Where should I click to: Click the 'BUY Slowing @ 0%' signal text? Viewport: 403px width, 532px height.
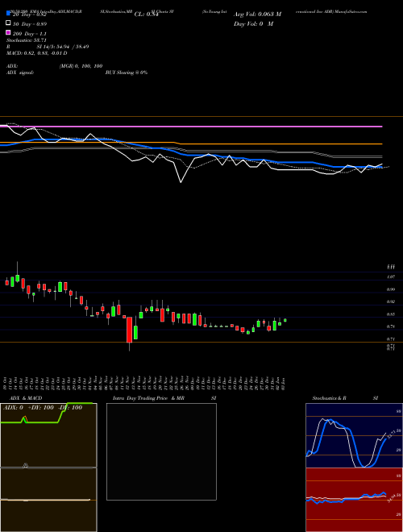click(x=127, y=73)
